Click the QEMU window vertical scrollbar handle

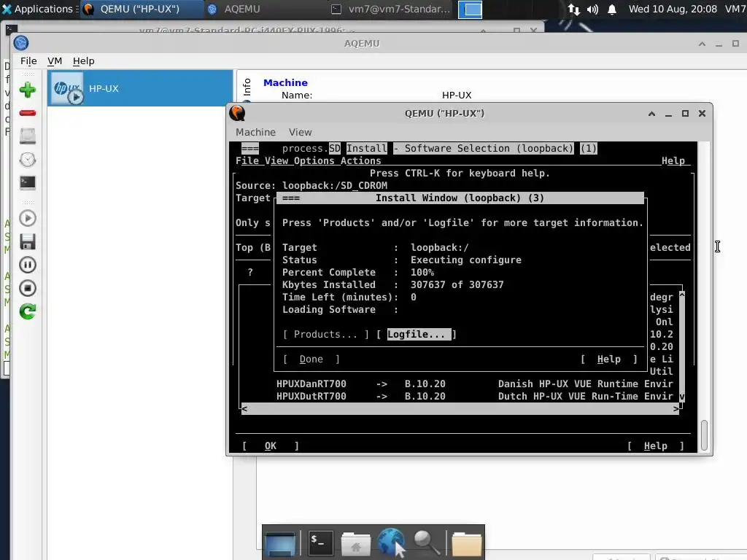[x=704, y=435]
